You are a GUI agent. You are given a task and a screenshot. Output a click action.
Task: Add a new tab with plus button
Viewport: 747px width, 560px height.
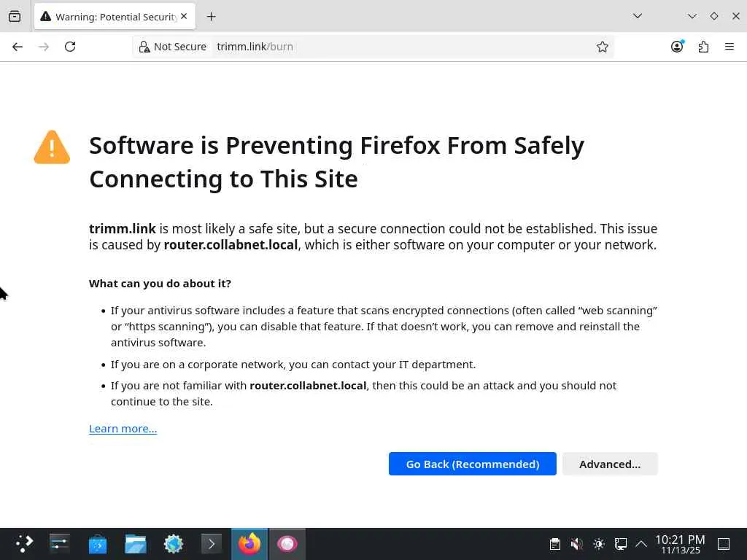(x=212, y=16)
